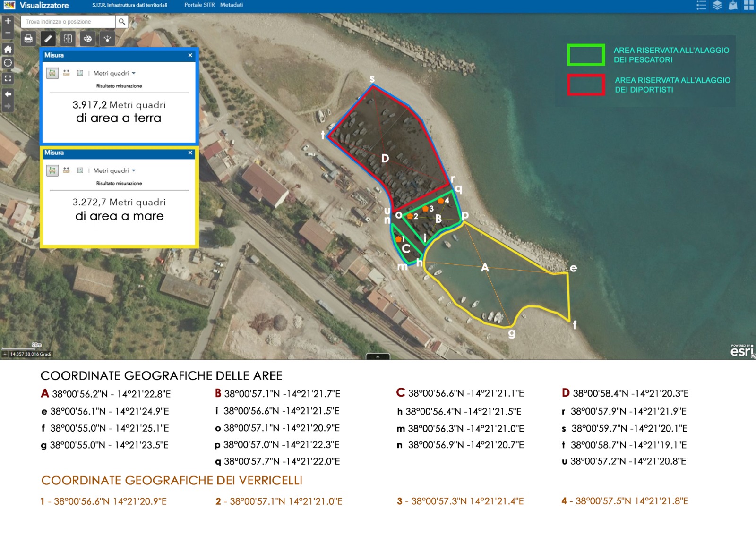Select the ruler Measure tool

48,39
